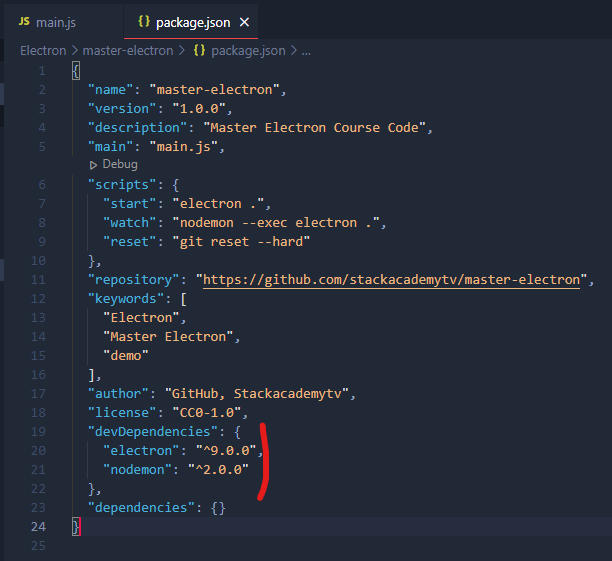Click Electron in the breadcrumb path

(43, 51)
